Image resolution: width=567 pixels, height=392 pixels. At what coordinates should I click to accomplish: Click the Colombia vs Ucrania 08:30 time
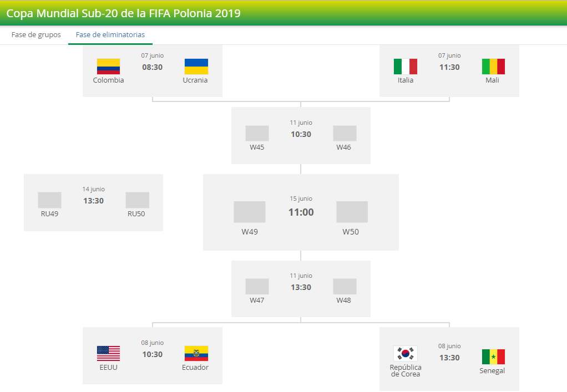(x=153, y=67)
